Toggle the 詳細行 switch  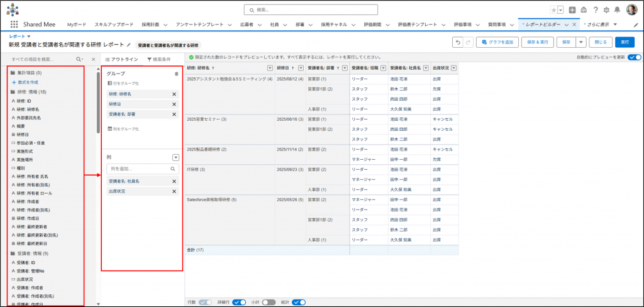point(240,302)
